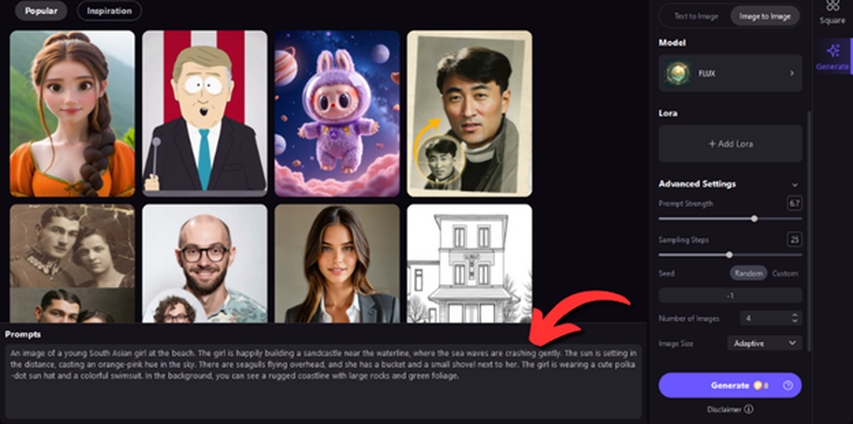853x424 pixels.
Task: Click the help question mark on Generate
Action: [x=787, y=385]
